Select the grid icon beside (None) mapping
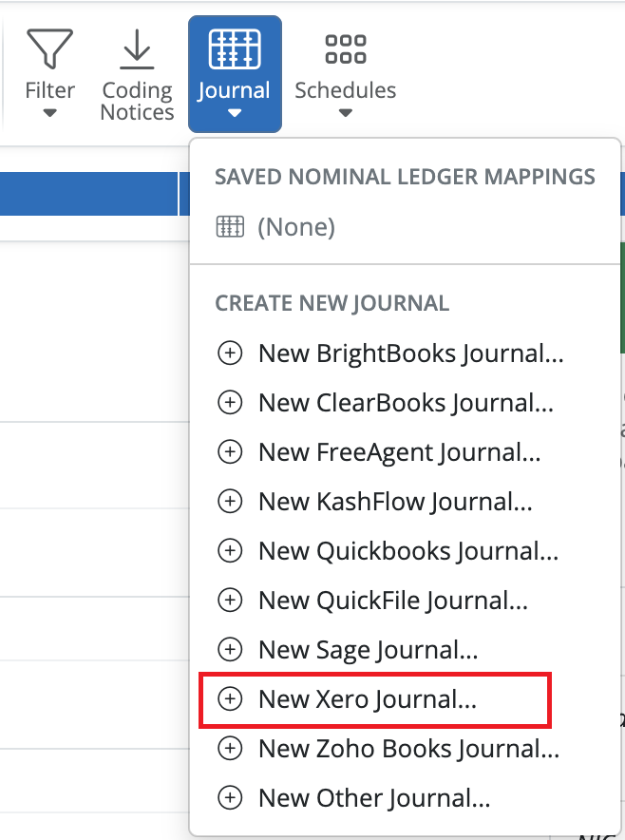 231,226
